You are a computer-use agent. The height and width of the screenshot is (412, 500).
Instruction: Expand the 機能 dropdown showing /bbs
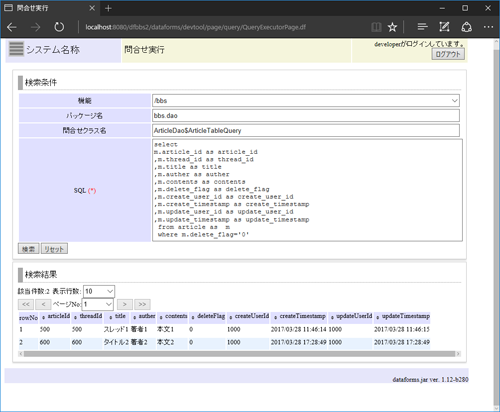[x=306, y=100]
